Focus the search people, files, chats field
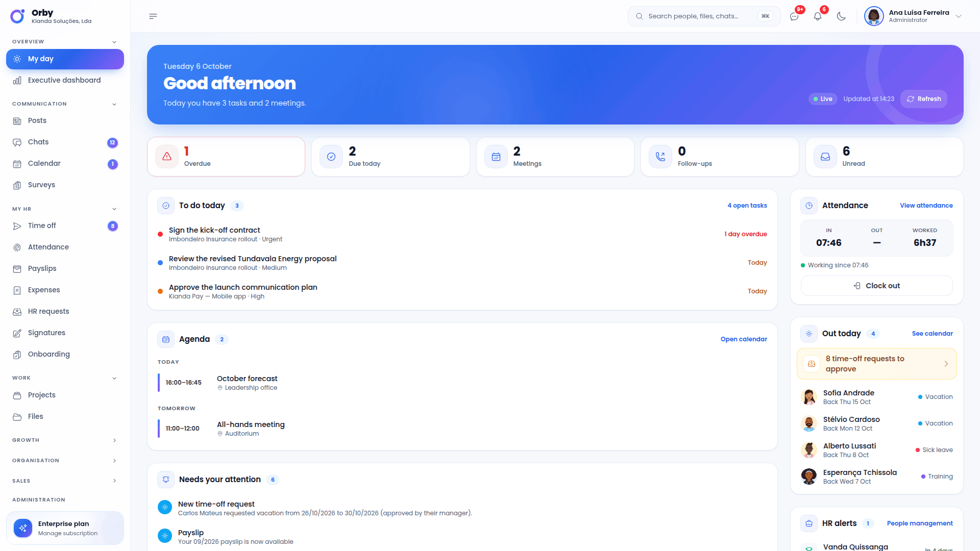This screenshot has height=551, width=980. pyautogui.click(x=704, y=16)
